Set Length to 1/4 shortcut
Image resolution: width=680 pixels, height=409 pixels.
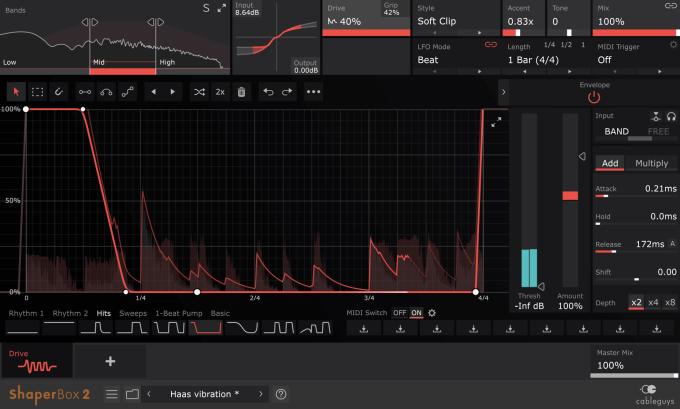(x=549, y=45)
